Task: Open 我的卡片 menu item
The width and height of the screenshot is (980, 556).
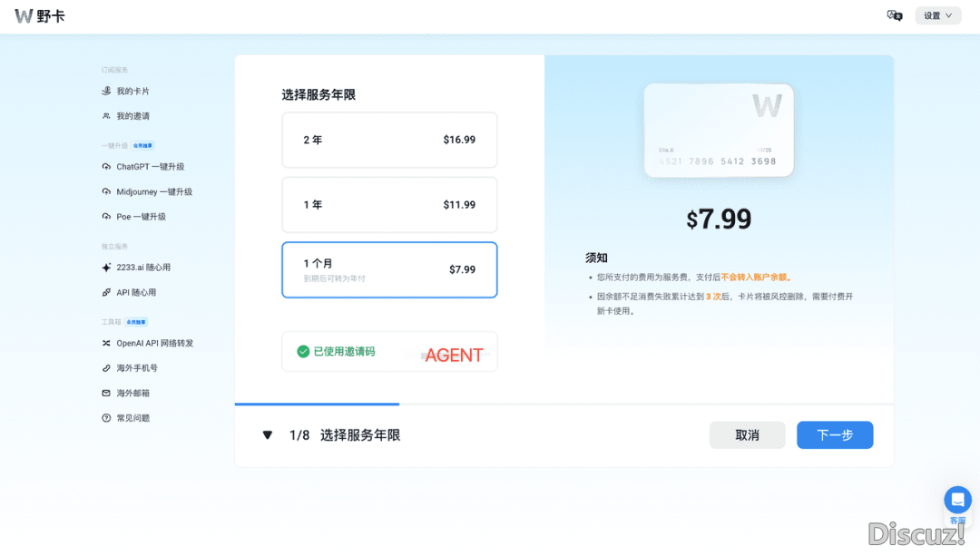Action: pos(132,92)
